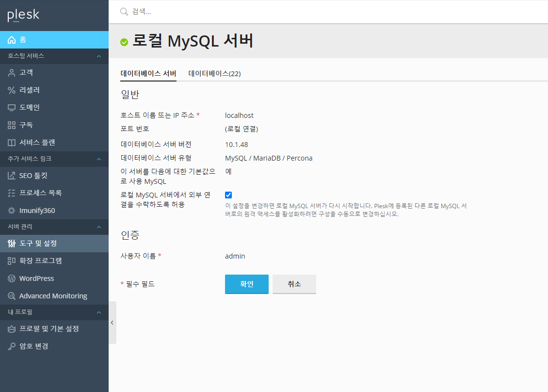
Task: Click the admin username value
Action: coord(235,256)
